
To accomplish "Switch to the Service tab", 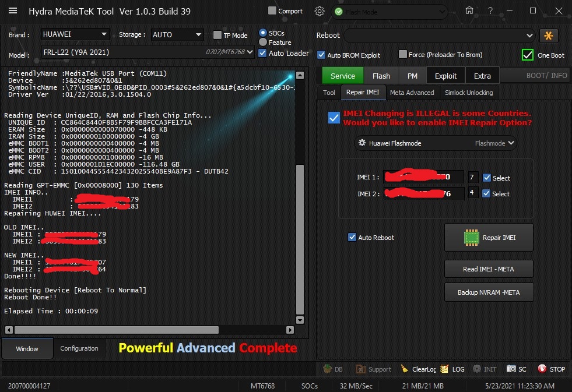I will pyautogui.click(x=342, y=76).
